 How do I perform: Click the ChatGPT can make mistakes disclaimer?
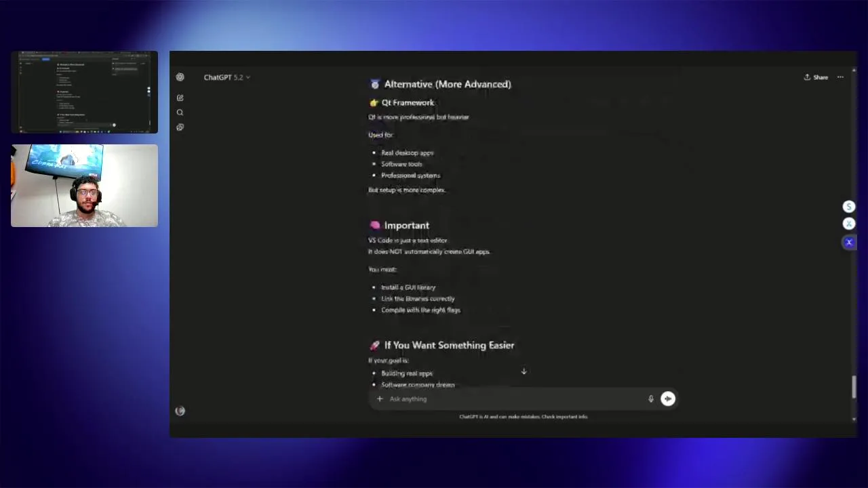pyautogui.click(x=524, y=417)
